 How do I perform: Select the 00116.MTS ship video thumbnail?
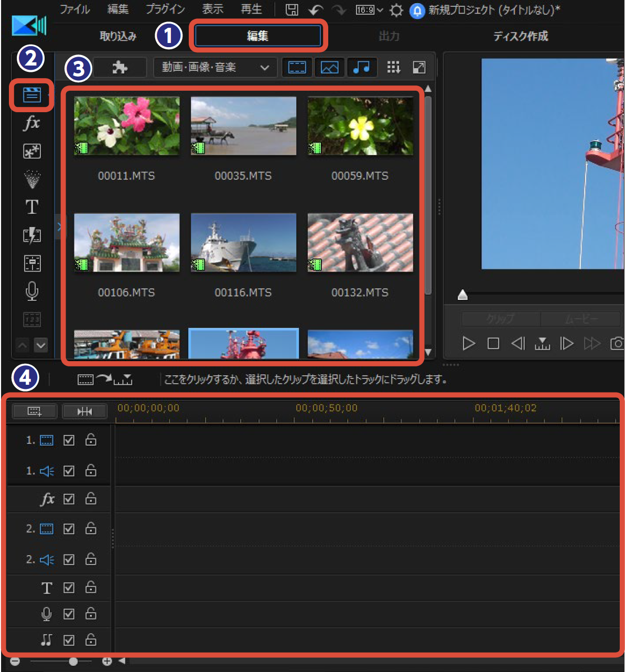pos(243,243)
